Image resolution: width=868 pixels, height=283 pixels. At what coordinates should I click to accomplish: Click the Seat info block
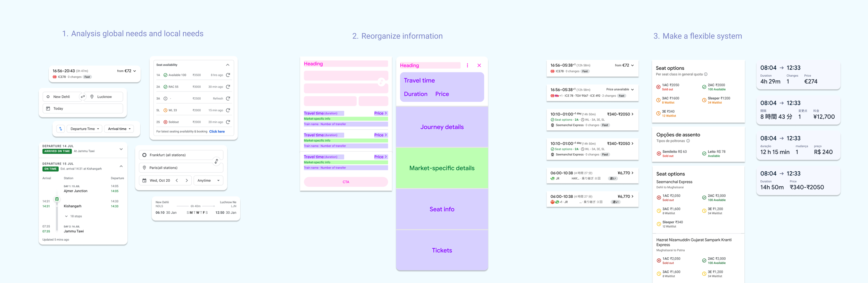click(x=442, y=209)
